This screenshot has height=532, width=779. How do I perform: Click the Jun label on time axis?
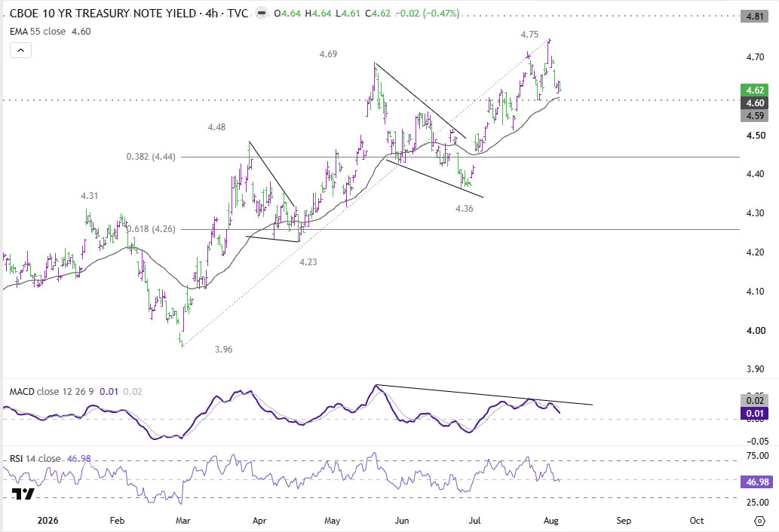point(401,521)
